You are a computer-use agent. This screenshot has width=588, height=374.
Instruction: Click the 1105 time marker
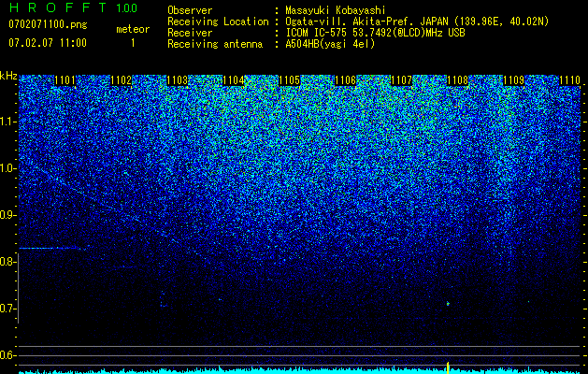290,80
